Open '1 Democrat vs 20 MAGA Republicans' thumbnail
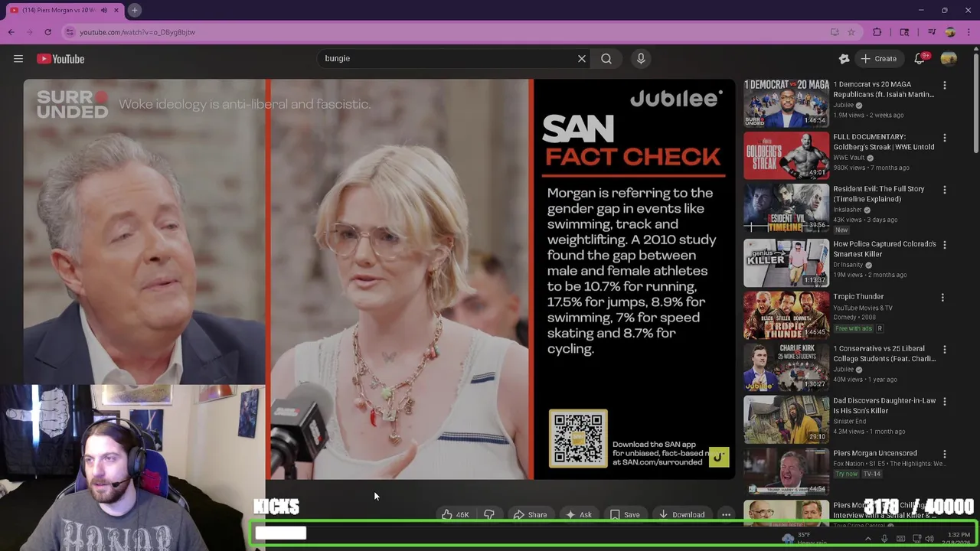 [786, 103]
